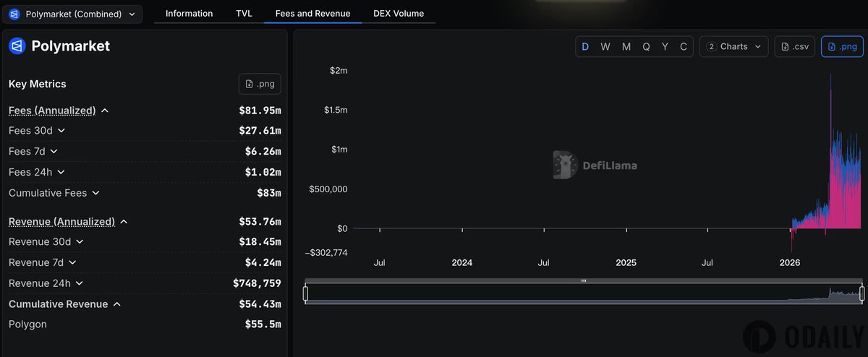Collapse the Cumulative Revenue breakdown

point(116,304)
